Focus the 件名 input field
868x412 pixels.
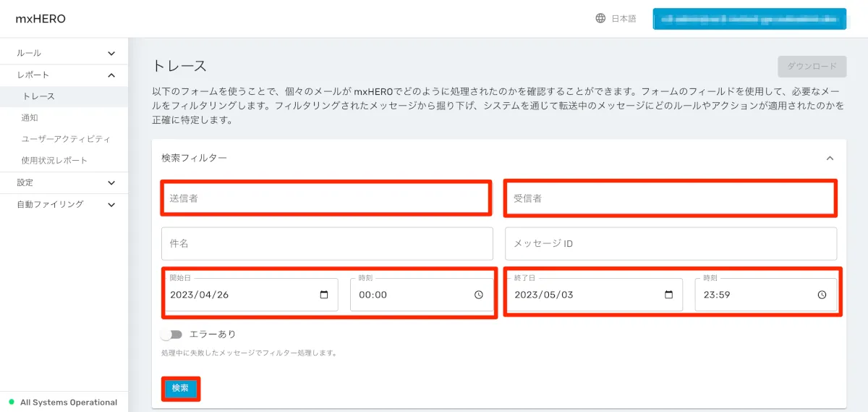327,243
